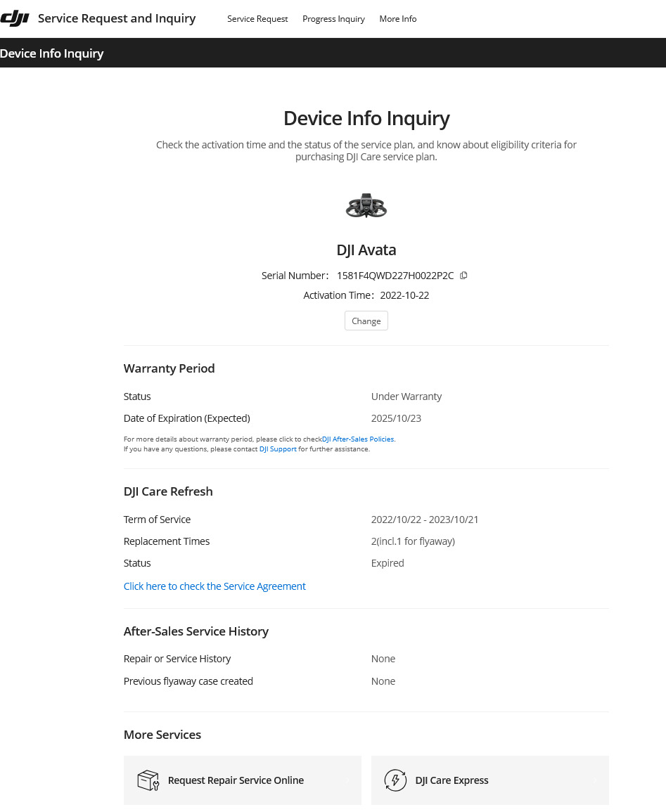Open the Progress Inquiry menu

pyautogui.click(x=333, y=19)
